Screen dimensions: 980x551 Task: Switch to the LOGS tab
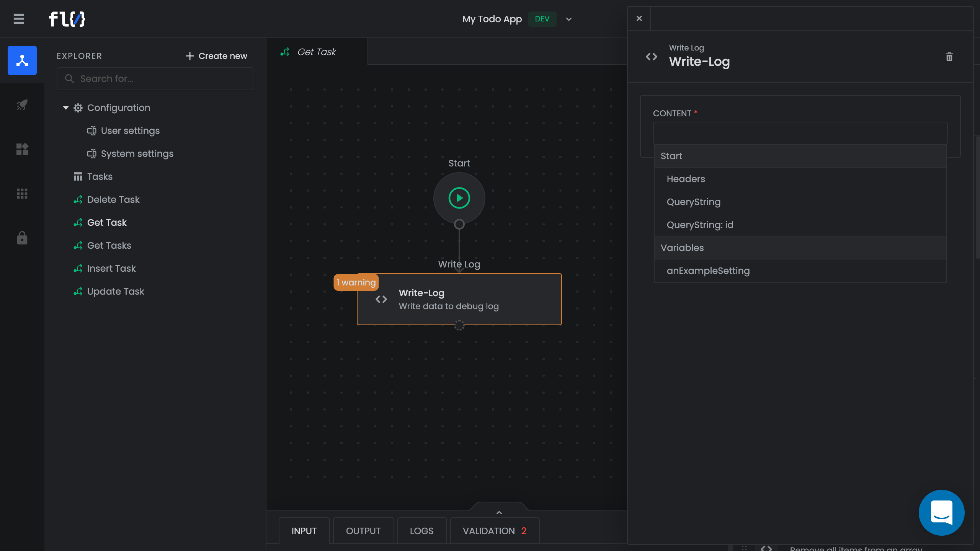(x=421, y=531)
